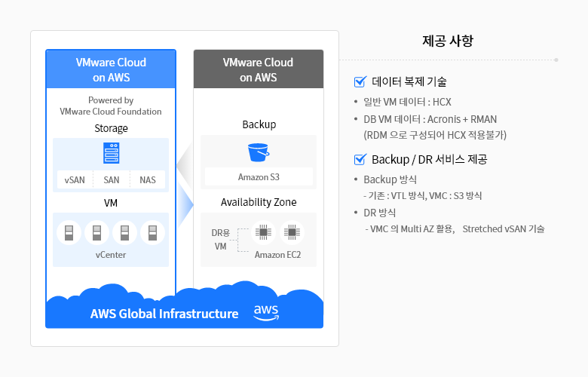Click the 기존 : VTL 방식, VMC : S3 방식 line

click(x=423, y=196)
